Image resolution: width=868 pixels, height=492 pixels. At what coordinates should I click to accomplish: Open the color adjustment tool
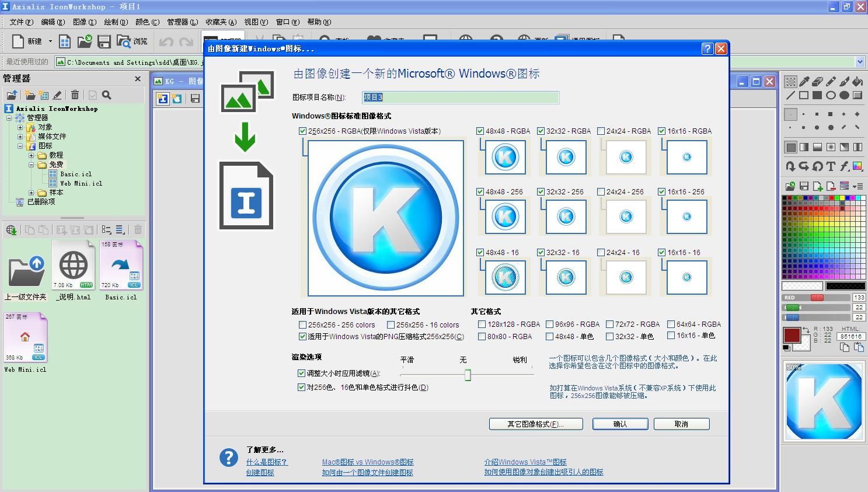click(857, 166)
